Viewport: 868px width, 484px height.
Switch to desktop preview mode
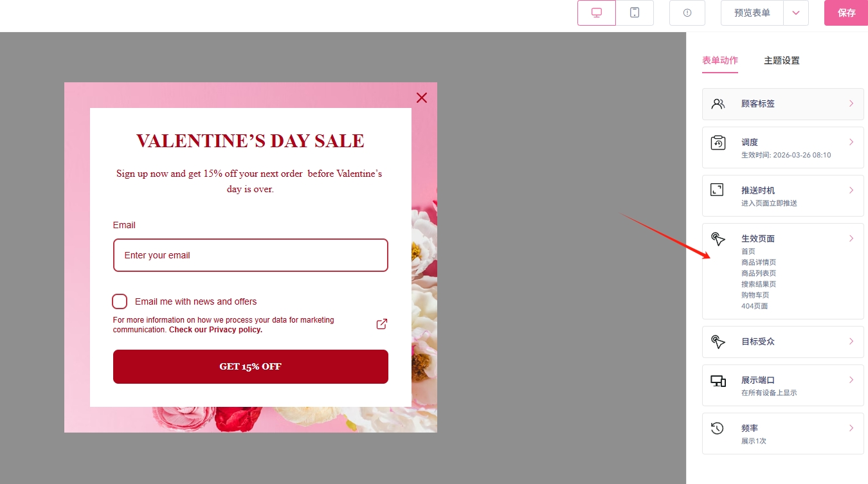[596, 13]
